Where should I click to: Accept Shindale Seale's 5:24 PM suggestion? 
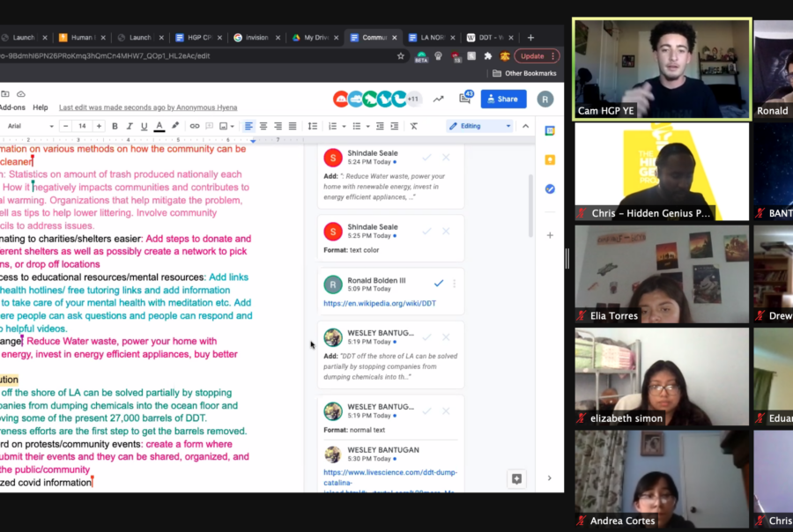click(x=426, y=157)
